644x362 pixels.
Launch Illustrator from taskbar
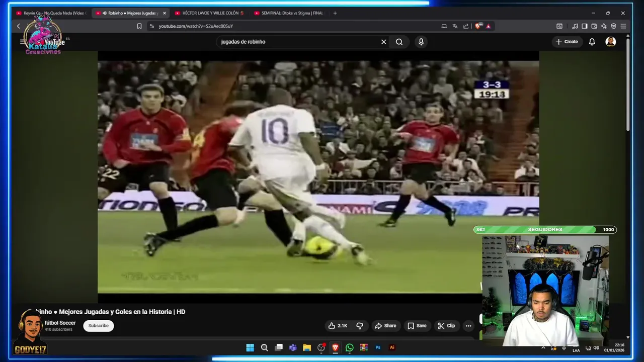point(392,347)
